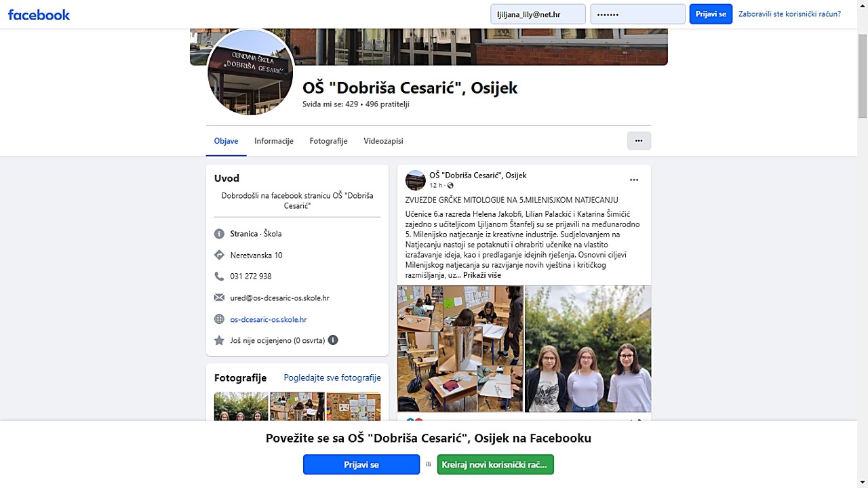This screenshot has height=488, width=868.
Task: Click the blue Prijavi se button in header
Action: point(711,14)
